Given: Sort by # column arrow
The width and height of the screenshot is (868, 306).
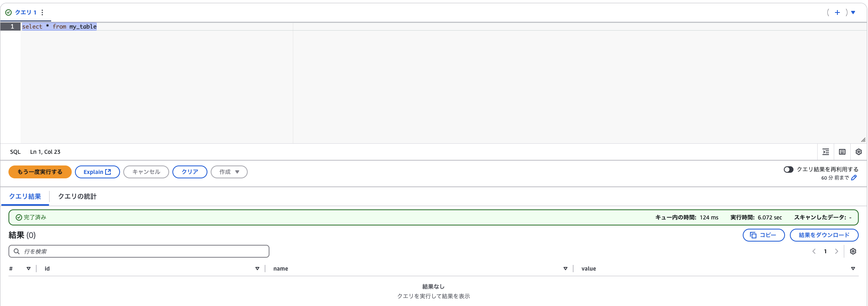Looking at the screenshot, I should [29, 269].
